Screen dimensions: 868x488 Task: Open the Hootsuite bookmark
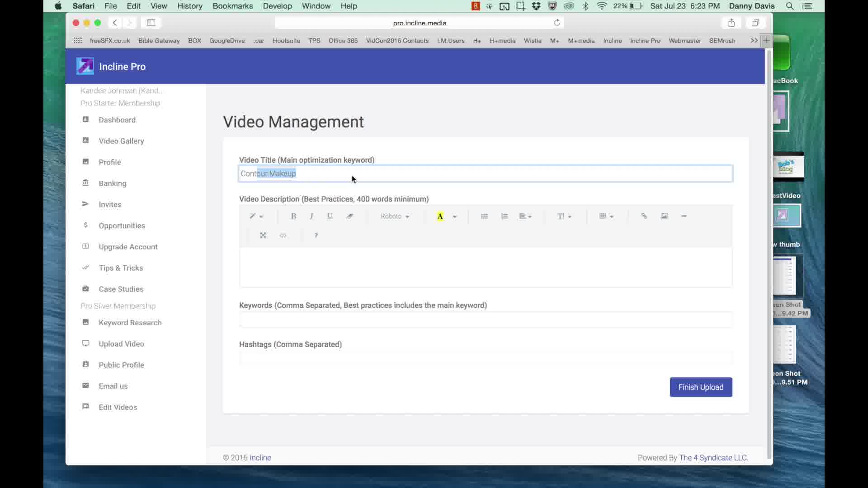tap(286, 41)
